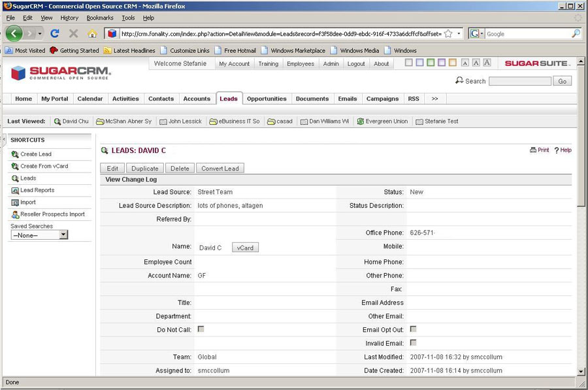
Task: Select the largest font size icon
Action: [x=487, y=63]
